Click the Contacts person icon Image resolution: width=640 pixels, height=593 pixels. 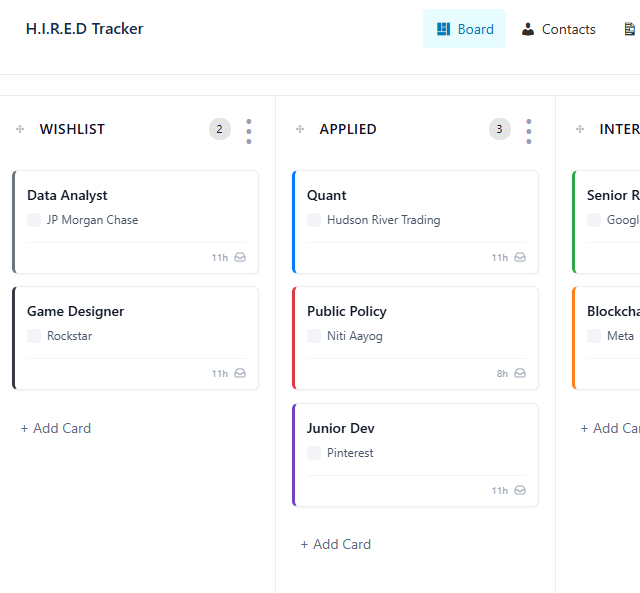click(528, 29)
